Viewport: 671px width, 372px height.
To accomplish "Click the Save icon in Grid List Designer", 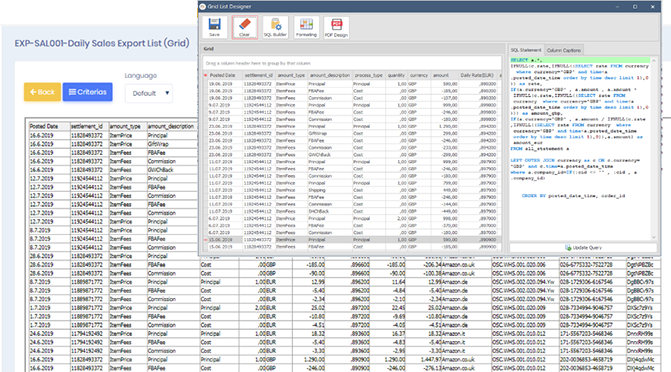I will pyautogui.click(x=214, y=27).
